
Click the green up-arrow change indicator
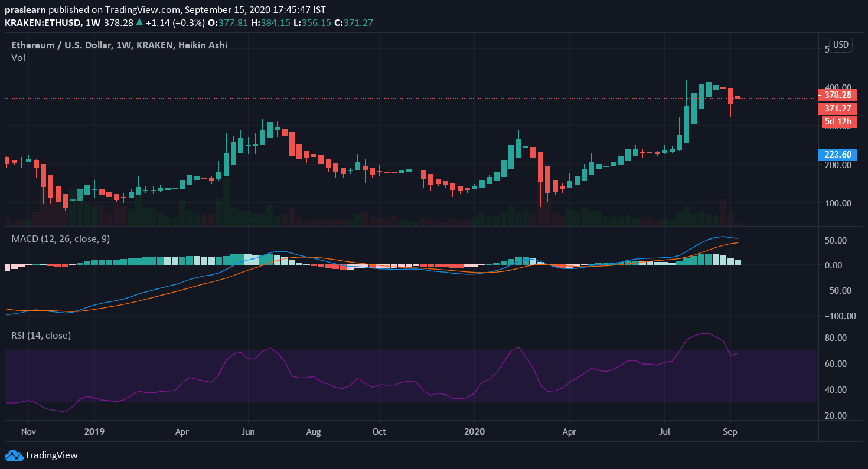point(139,22)
